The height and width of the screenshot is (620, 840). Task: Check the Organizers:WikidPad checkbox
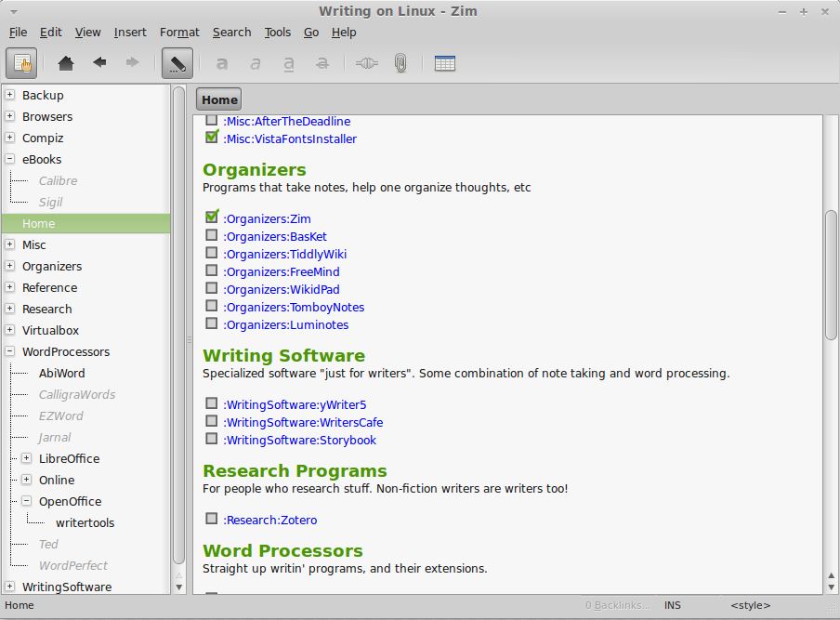tap(212, 288)
